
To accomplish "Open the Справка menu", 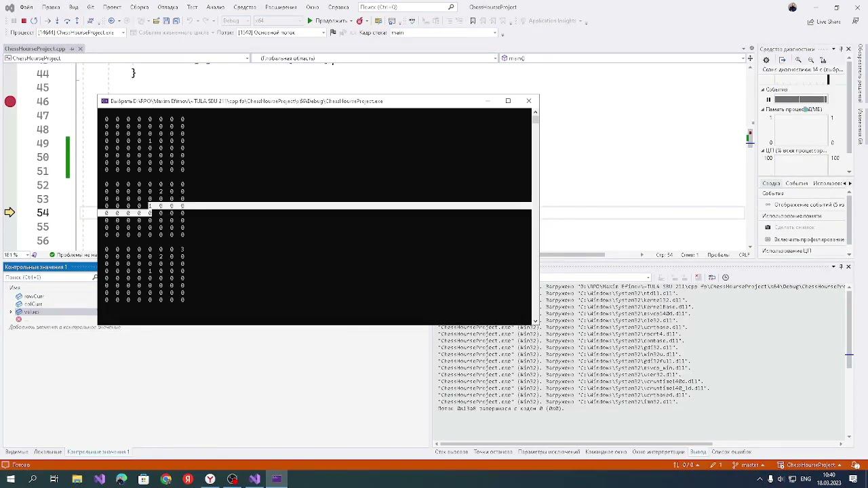I will coord(338,7).
